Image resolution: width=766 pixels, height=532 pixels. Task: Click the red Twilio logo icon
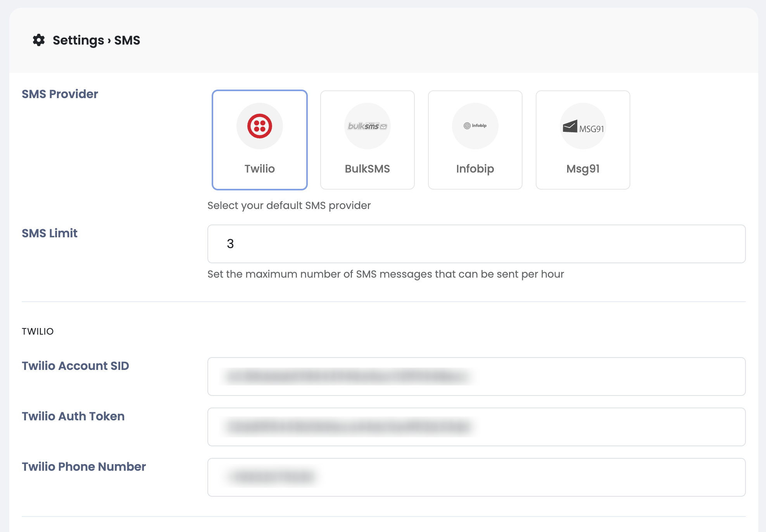tap(260, 126)
